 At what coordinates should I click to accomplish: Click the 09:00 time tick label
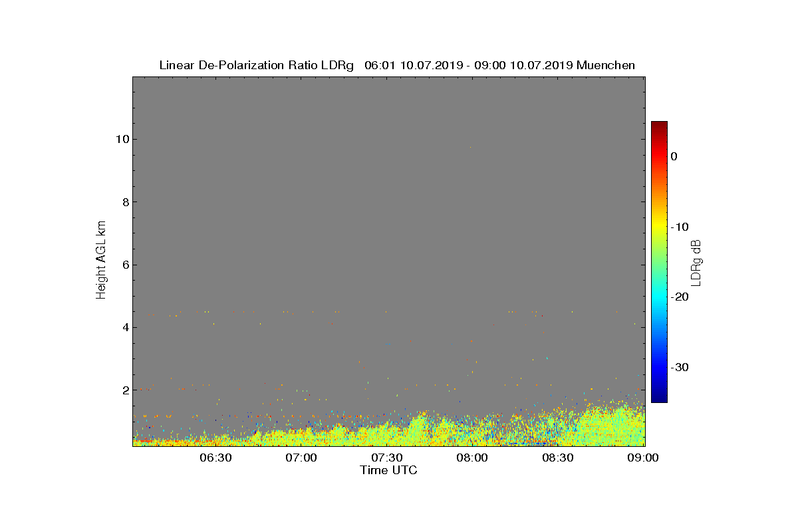click(x=644, y=458)
